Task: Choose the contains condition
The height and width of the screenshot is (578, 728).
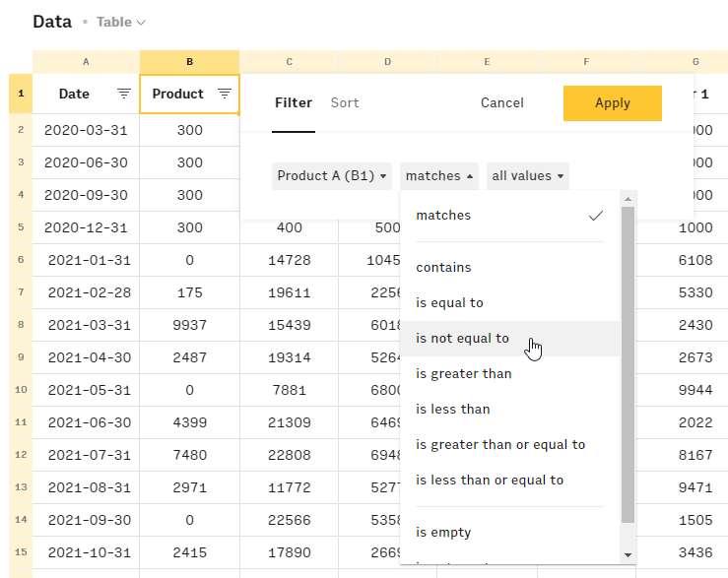Action: click(509, 268)
